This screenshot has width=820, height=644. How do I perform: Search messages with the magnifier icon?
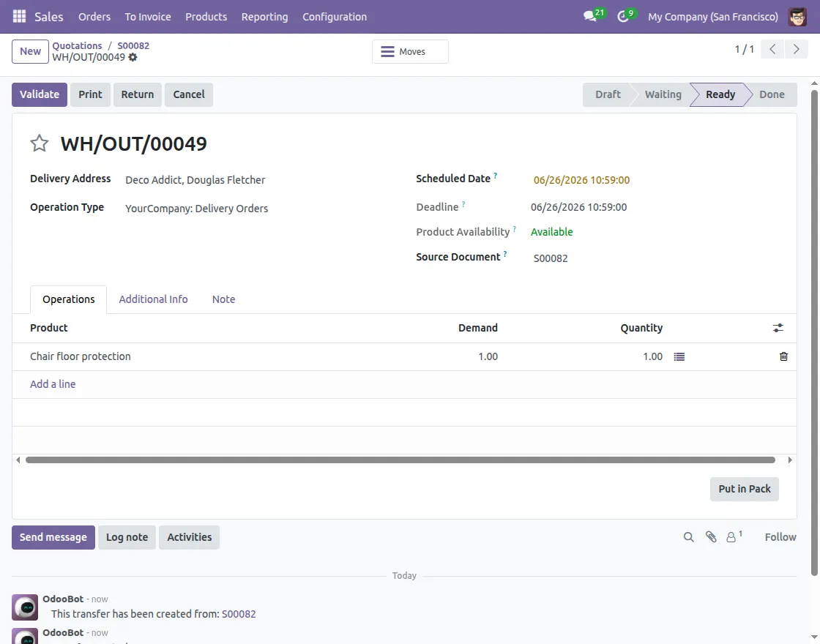(689, 537)
